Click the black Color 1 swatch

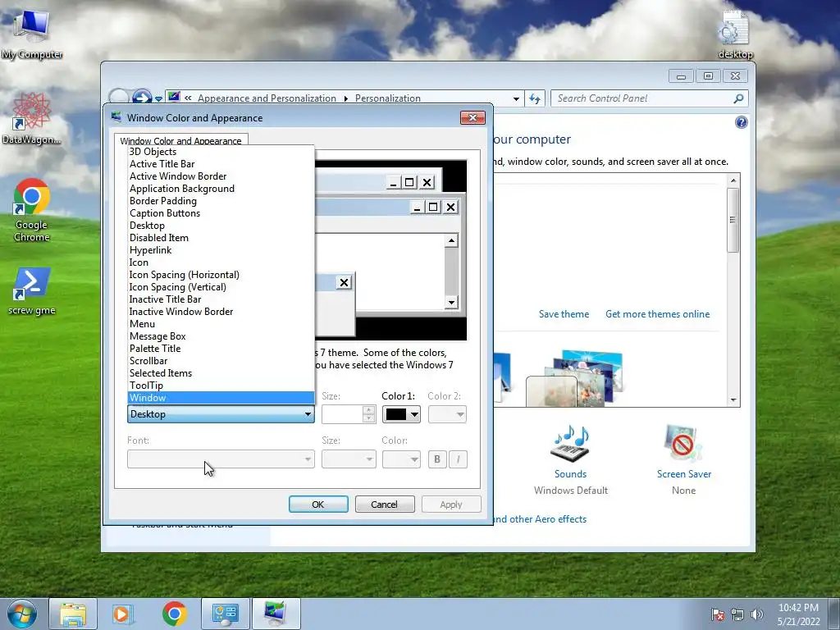(x=396, y=414)
